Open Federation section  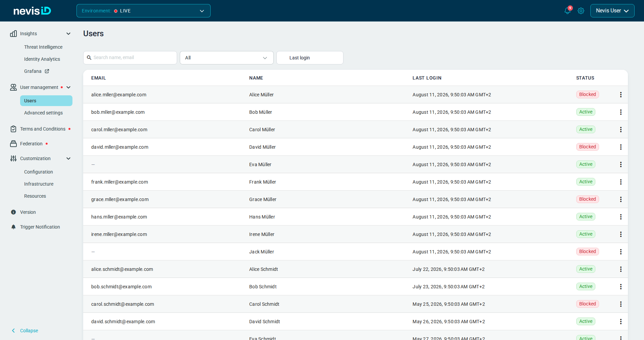tap(31, 144)
